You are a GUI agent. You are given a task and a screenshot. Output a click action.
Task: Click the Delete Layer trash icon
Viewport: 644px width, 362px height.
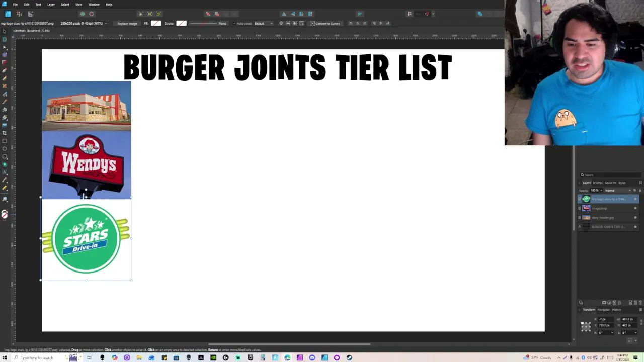pyautogui.click(x=640, y=303)
